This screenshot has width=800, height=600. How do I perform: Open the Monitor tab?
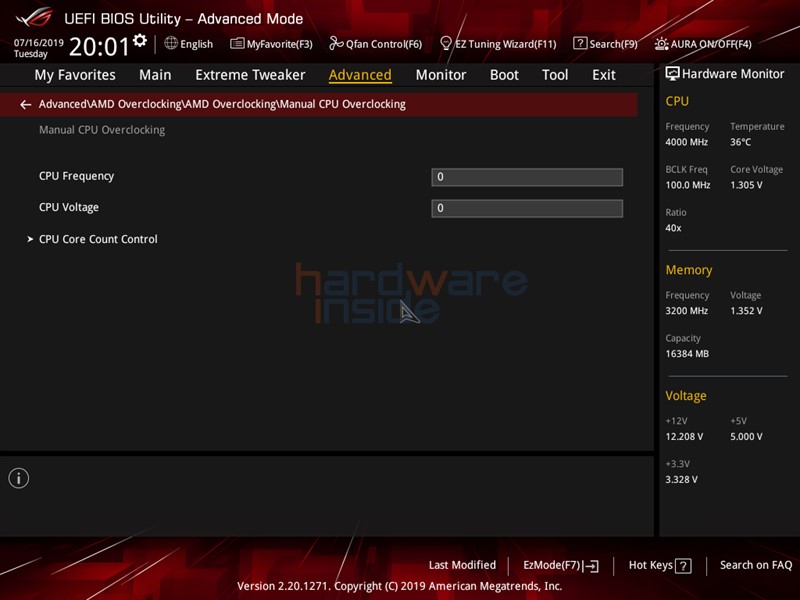coord(441,75)
